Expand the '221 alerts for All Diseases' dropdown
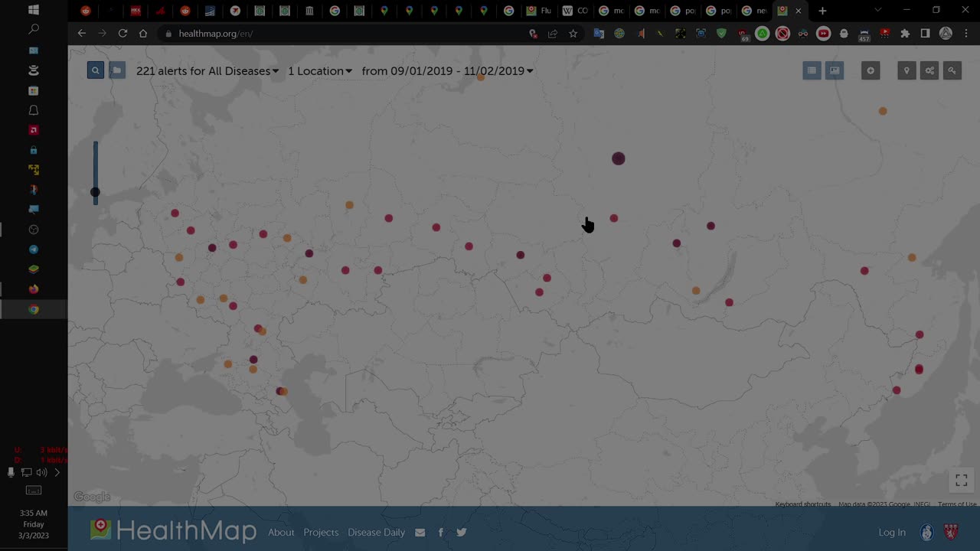 pos(207,70)
